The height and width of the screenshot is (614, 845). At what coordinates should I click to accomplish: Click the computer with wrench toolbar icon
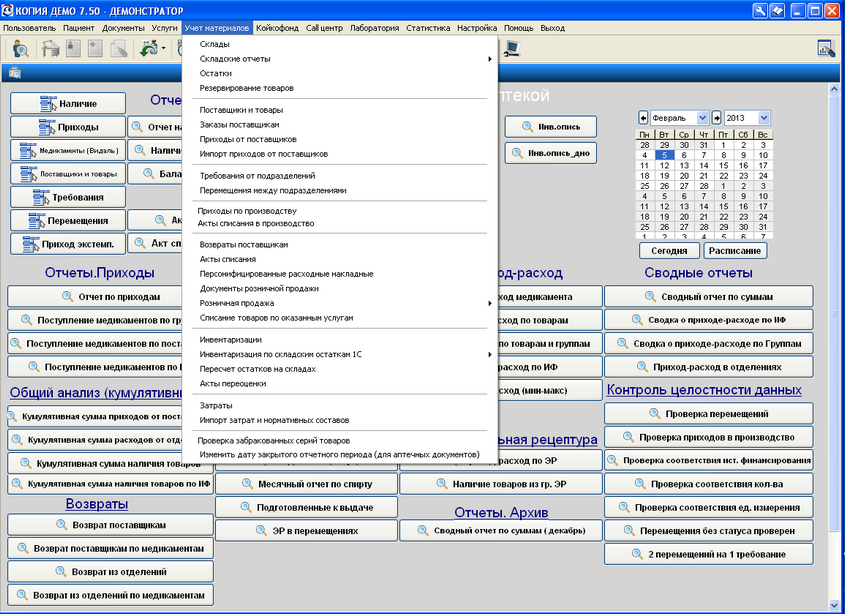511,49
